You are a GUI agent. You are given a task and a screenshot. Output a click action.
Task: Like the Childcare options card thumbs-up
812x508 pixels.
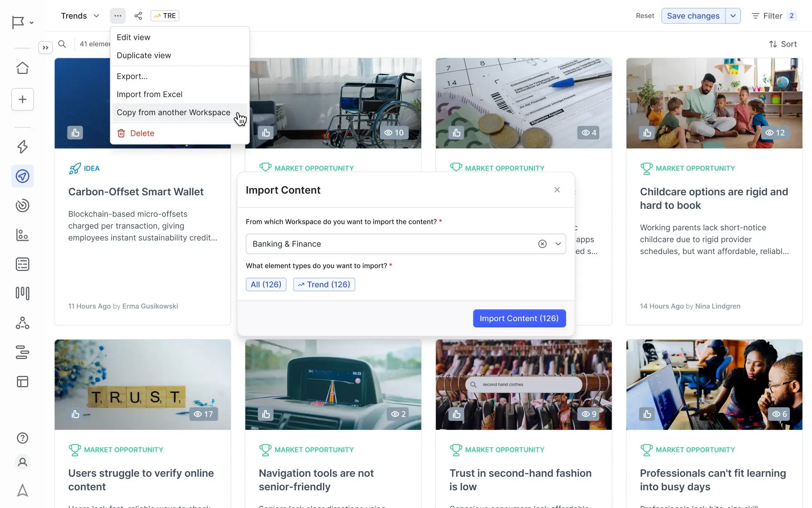click(x=647, y=132)
